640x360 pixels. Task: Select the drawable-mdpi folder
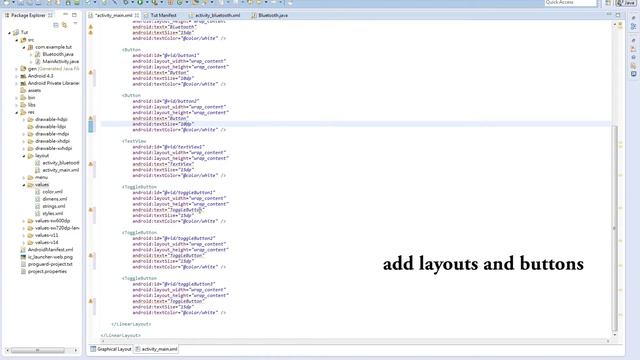[x=48, y=134]
